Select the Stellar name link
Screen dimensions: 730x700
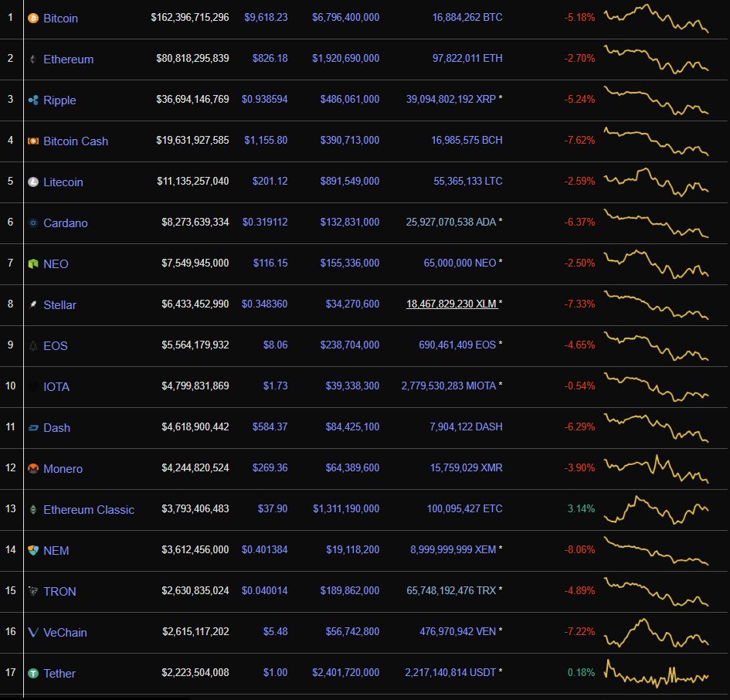[x=59, y=305]
